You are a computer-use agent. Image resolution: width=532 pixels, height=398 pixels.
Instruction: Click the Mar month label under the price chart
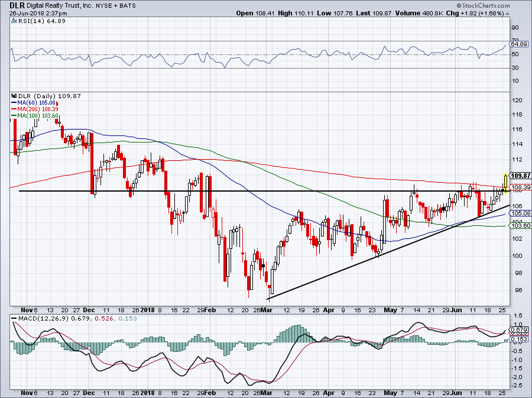point(267,310)
